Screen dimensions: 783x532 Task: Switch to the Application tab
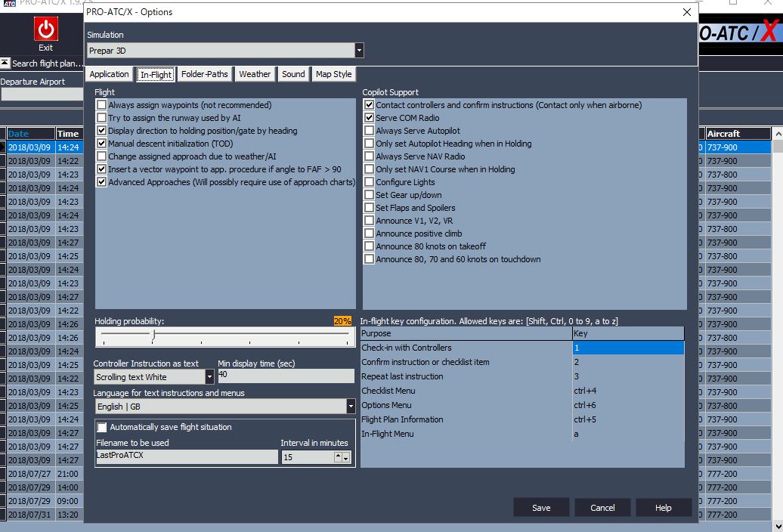109,74
